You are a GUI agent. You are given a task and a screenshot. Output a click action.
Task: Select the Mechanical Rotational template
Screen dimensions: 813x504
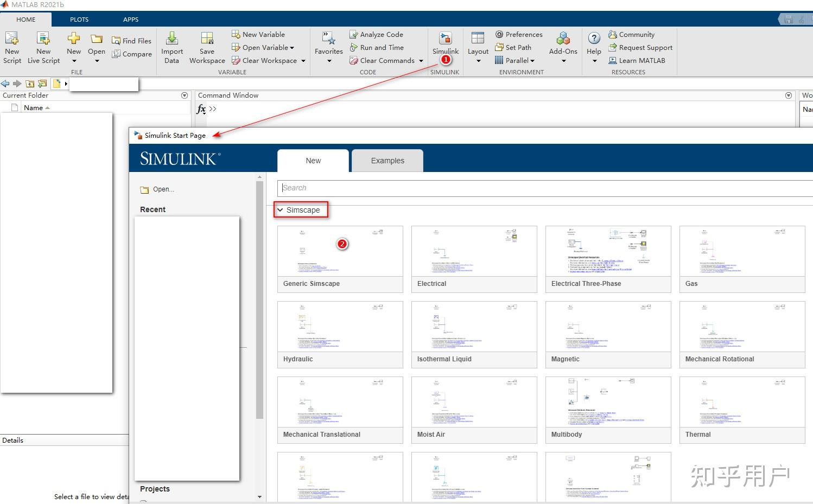tap(742, 335)
